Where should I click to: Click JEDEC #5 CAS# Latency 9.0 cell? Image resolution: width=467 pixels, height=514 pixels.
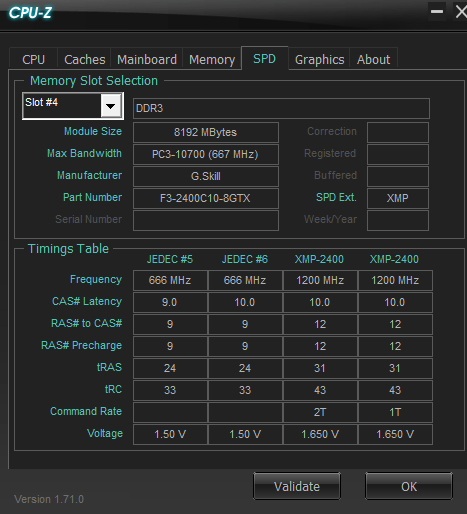(170, 302)
